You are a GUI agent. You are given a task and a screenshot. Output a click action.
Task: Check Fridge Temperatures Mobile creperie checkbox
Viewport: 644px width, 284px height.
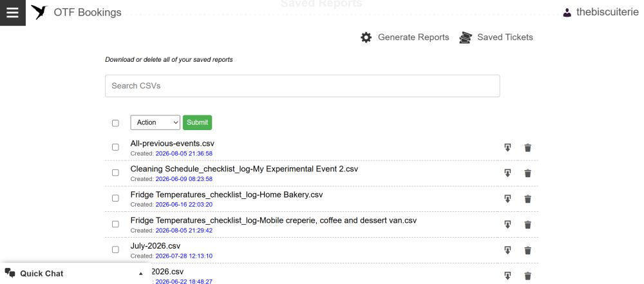[115, 224]
